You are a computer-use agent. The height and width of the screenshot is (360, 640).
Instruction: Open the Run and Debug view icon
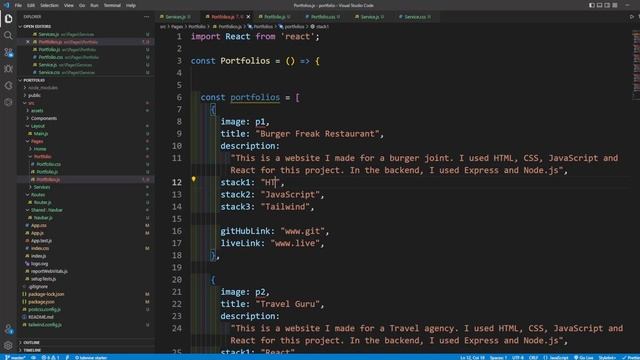8,69
